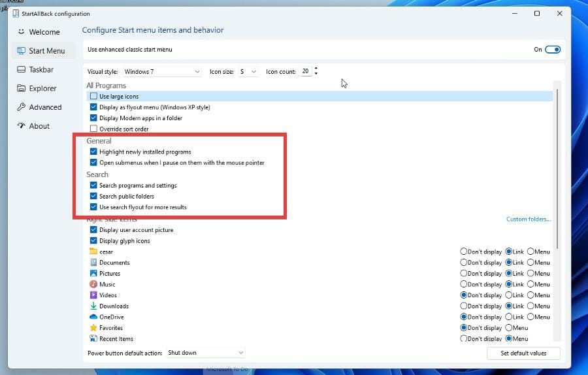588x375 pixels.
Task: Switch to the Taskbar section
Action: (x=41, y=69)
